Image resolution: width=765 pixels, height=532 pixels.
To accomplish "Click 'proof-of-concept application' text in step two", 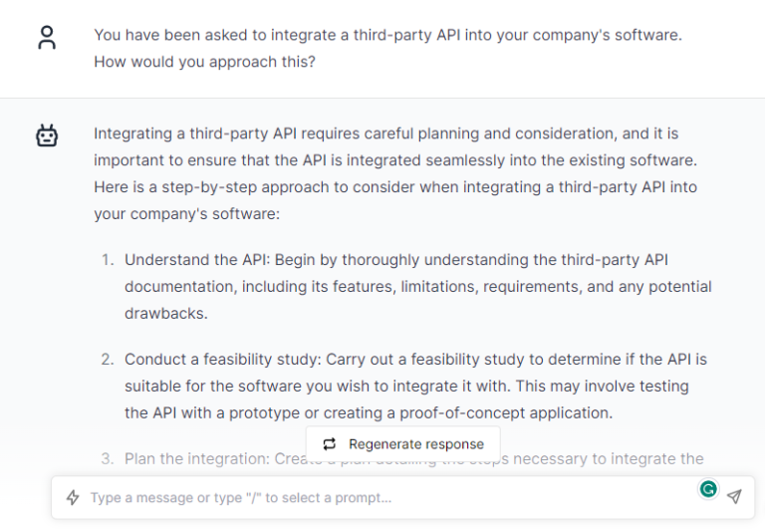I will 505,412.
